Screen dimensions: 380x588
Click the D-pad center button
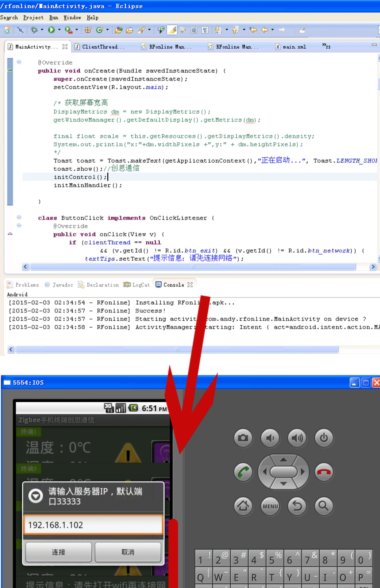pyautogui.click(x=283, y=472)
